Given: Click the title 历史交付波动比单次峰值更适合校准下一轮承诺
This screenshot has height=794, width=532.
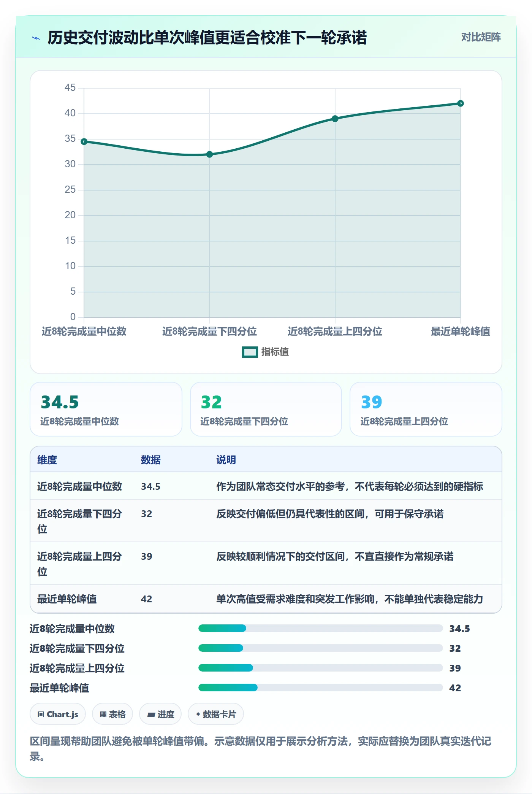Looking at the screenshot, I should coord(207,38).
